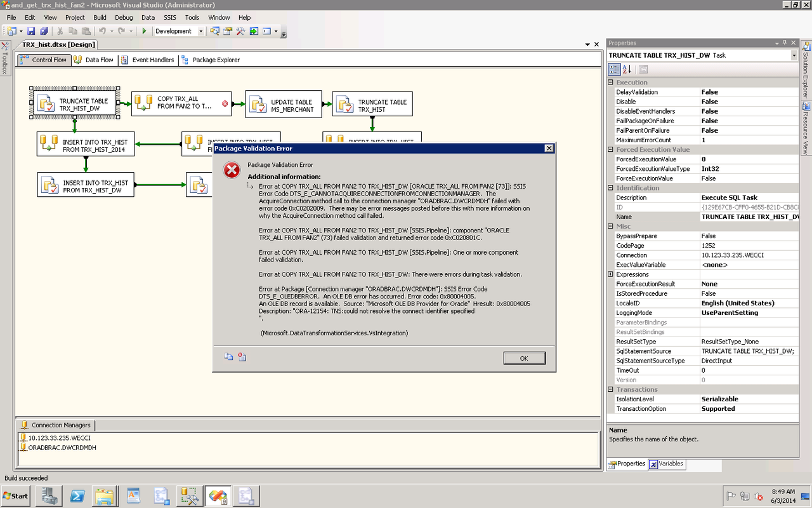Open the SQL Server Configuration taskbar icon
812x508 pixels.
point(190,495)
